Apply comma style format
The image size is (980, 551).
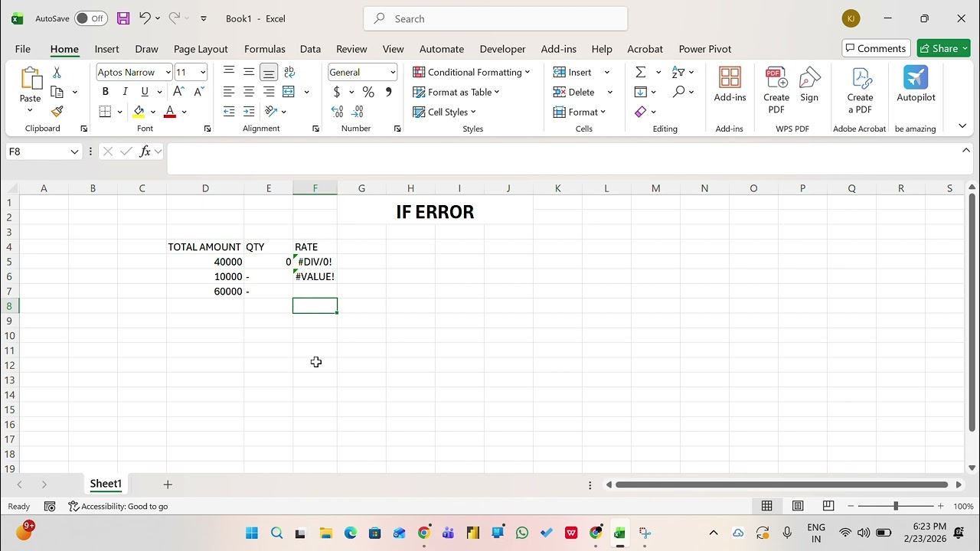point(388,92)
